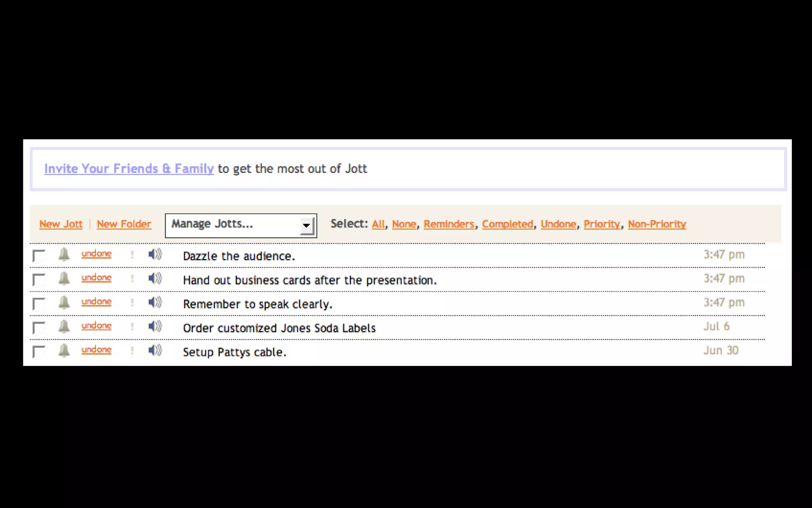Tick checkbox next to "Order customized Jones Soda Labels"
This screenshot has width=812, height=508.
pyautogui.click(x=39, y=327)
